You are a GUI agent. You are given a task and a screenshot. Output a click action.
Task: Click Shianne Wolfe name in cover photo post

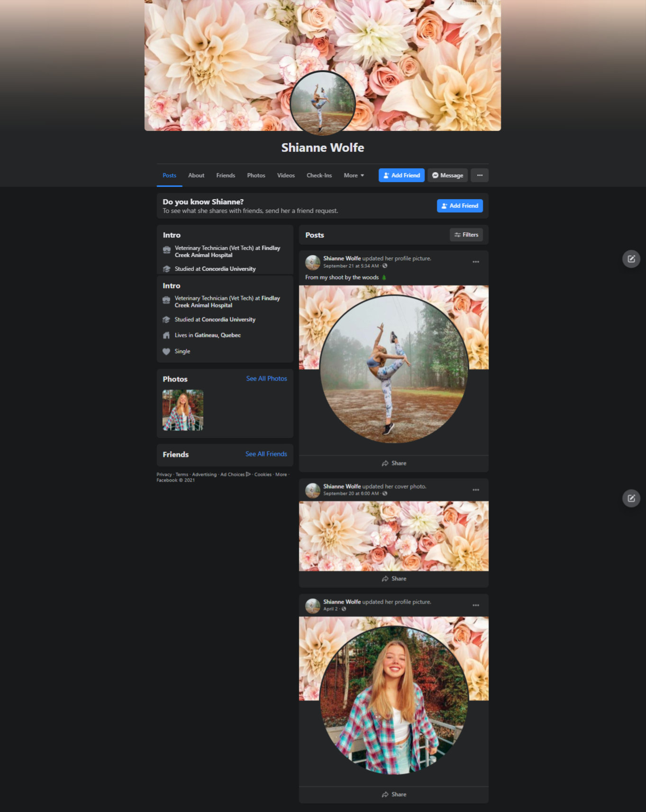pos(342,486)
